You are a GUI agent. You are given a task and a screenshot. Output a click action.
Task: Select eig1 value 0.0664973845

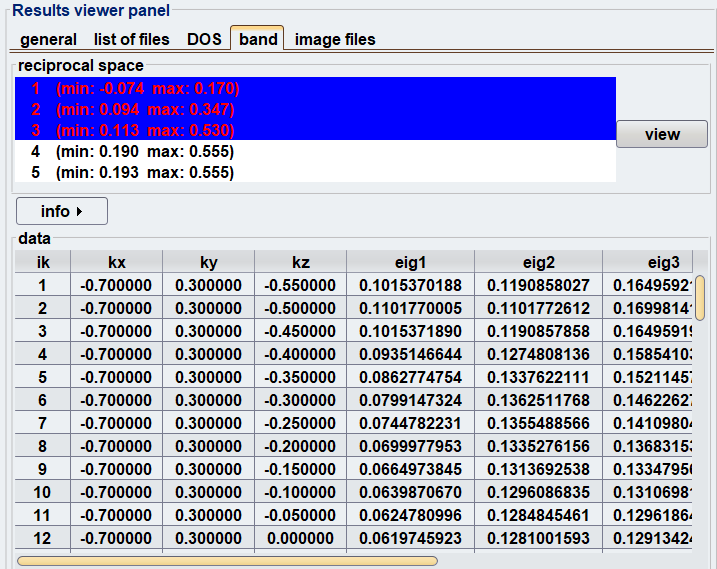click(410, 469)
